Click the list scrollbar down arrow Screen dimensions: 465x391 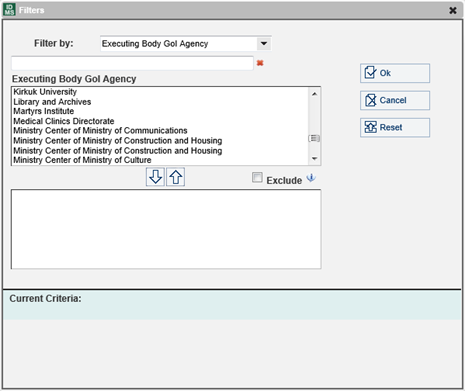(314, 159)
